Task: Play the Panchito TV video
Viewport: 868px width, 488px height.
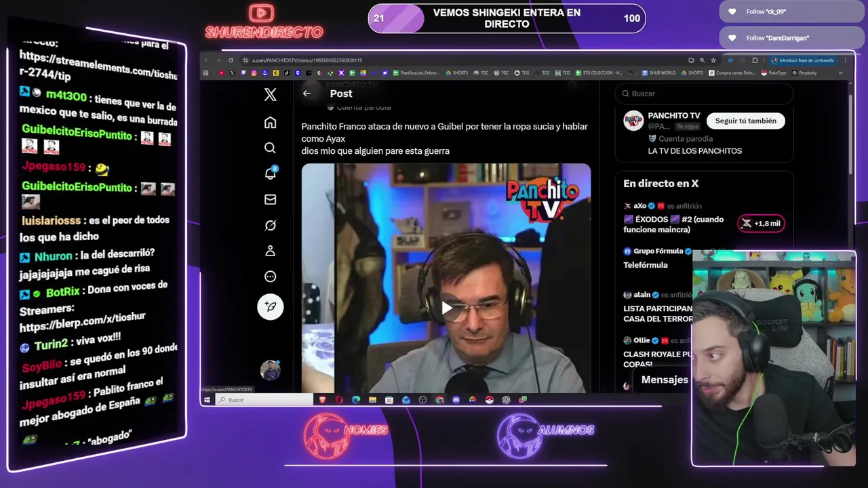Action: 446,308
